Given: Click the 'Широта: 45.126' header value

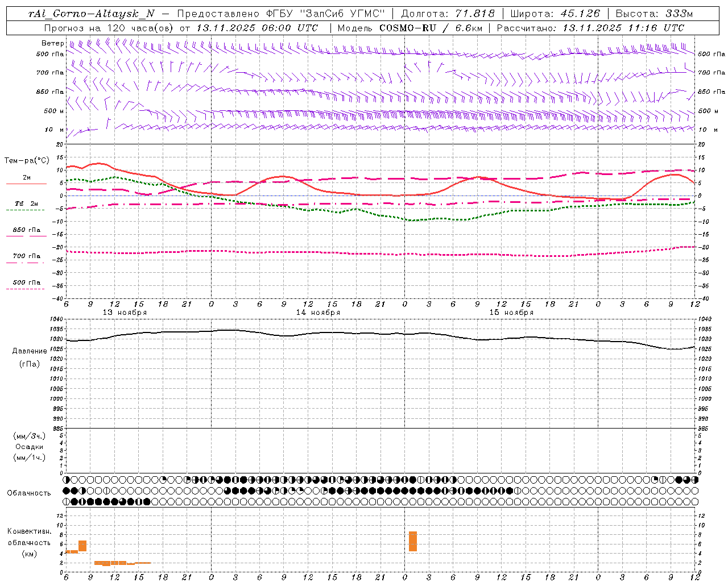Looking at the screenshot, I should [555, 14].
